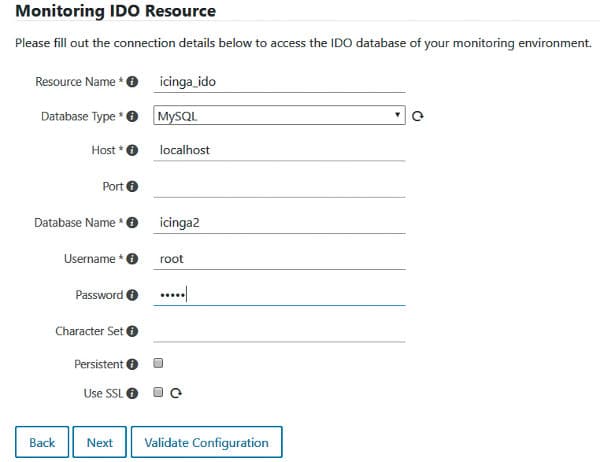Click the refresh icon next to Use SSL checkbox
The width and height of the screenshot is (600, 462).
point(176,394)
